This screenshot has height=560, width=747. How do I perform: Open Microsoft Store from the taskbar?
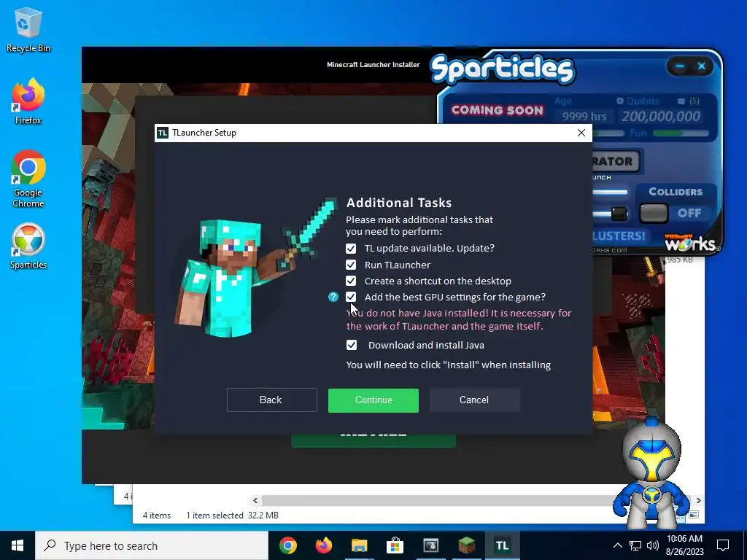395,545
